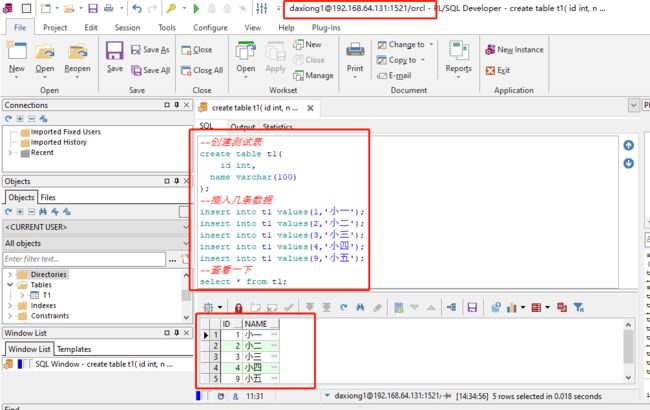
Task: Click the red lock icon in results toolbar
Action: (238, 308)
